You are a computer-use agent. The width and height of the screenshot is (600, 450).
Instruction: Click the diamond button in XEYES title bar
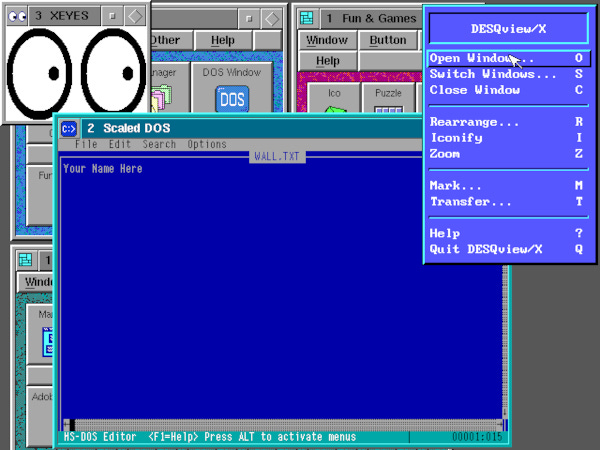[x=135, y=16]
